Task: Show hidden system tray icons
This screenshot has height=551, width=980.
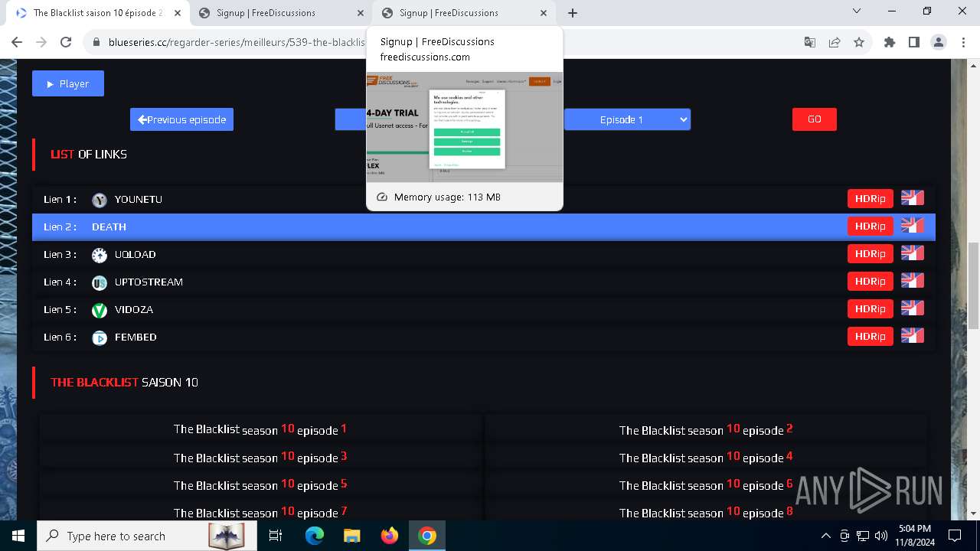Action: (x=825, y=536)
